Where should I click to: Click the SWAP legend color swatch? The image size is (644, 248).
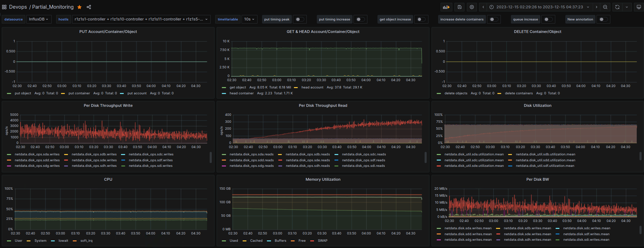click(x=312, y=241)
